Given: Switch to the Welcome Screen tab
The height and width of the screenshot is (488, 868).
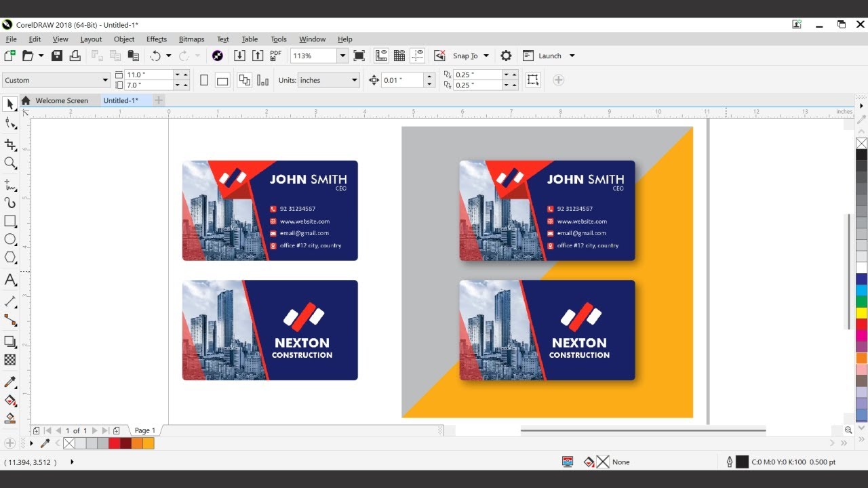Looking at the screenshot, I should pyautogui.click(x=62, y=100).
